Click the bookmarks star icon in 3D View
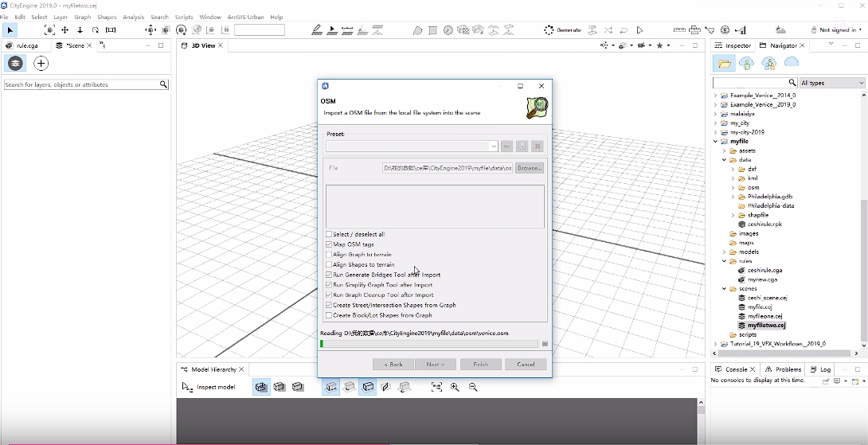The image size is (868, 445). click(x=659, y=45)
